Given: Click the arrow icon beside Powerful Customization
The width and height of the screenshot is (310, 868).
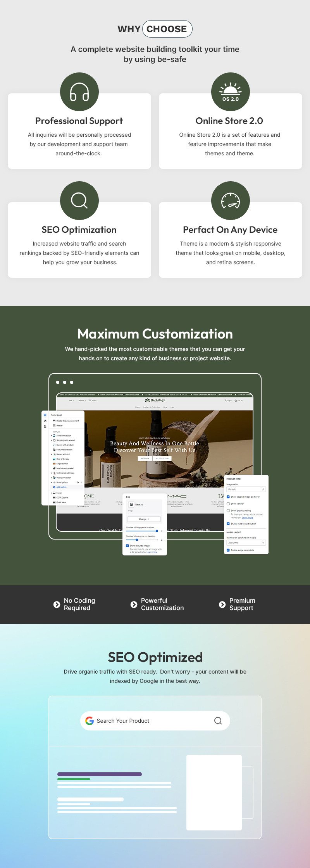Looking at the screenshot, I should tap(134, 604).
